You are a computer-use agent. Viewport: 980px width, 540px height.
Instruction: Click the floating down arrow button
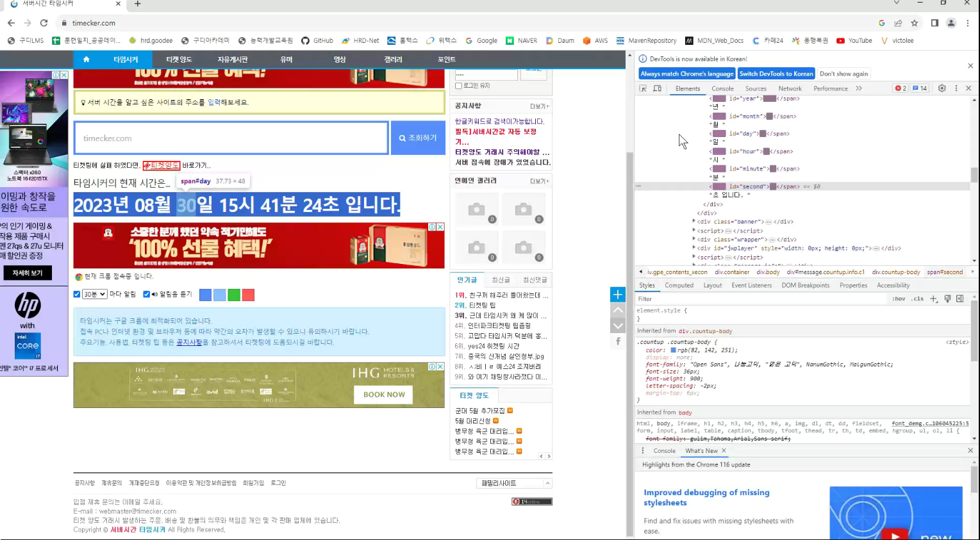click(618, 325)
